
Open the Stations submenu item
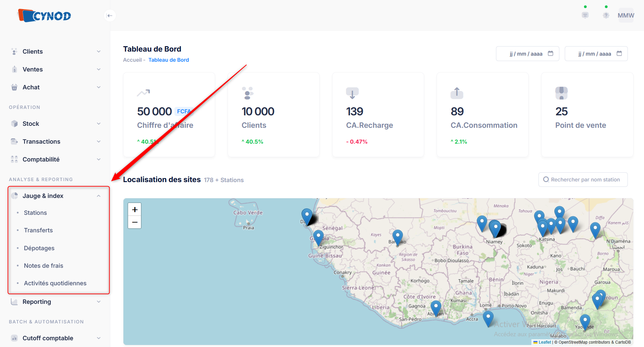tap(35, 213)
